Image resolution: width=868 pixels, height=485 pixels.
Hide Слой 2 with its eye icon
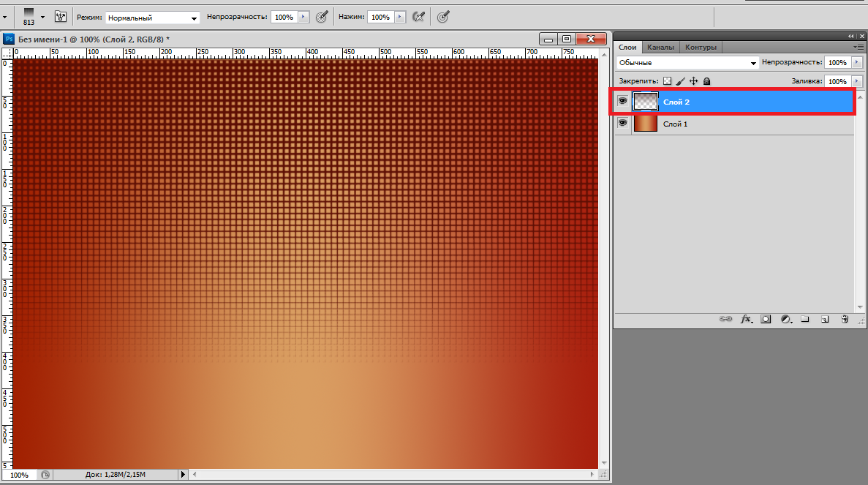click(x=623, y=102)
